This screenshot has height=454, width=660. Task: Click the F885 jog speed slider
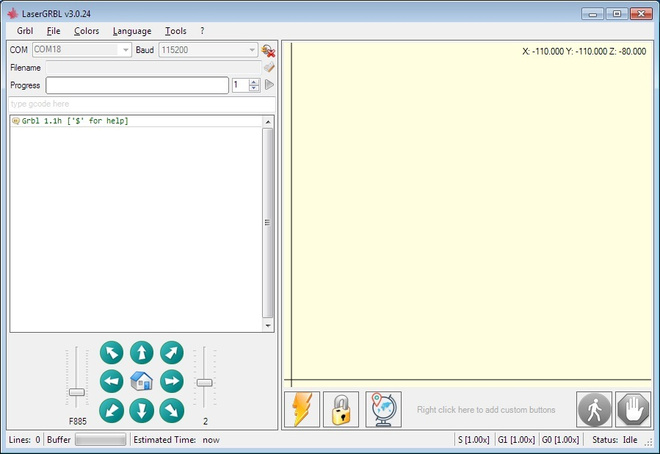[77, 377]
